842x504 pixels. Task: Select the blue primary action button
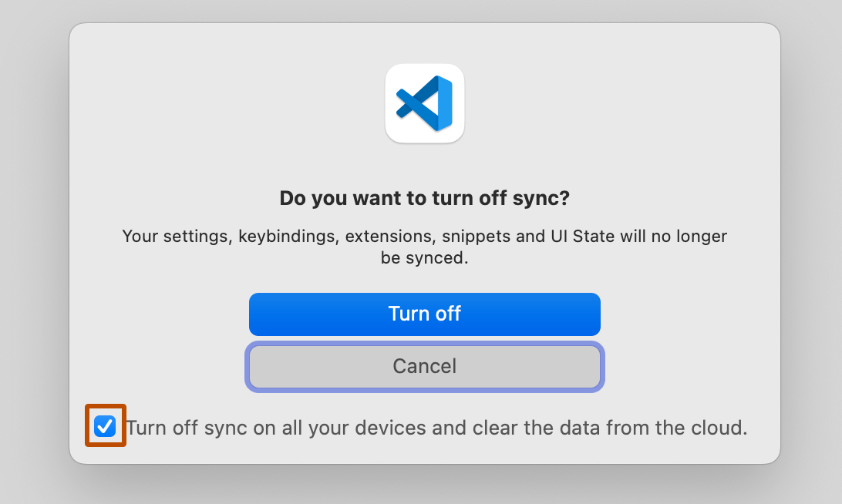pos(425,314)
